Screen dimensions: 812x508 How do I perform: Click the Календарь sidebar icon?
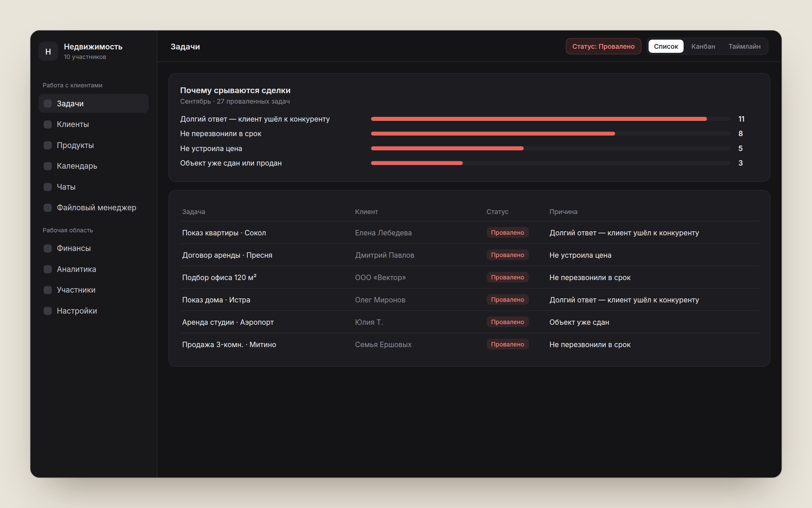[x=48, y=166]
